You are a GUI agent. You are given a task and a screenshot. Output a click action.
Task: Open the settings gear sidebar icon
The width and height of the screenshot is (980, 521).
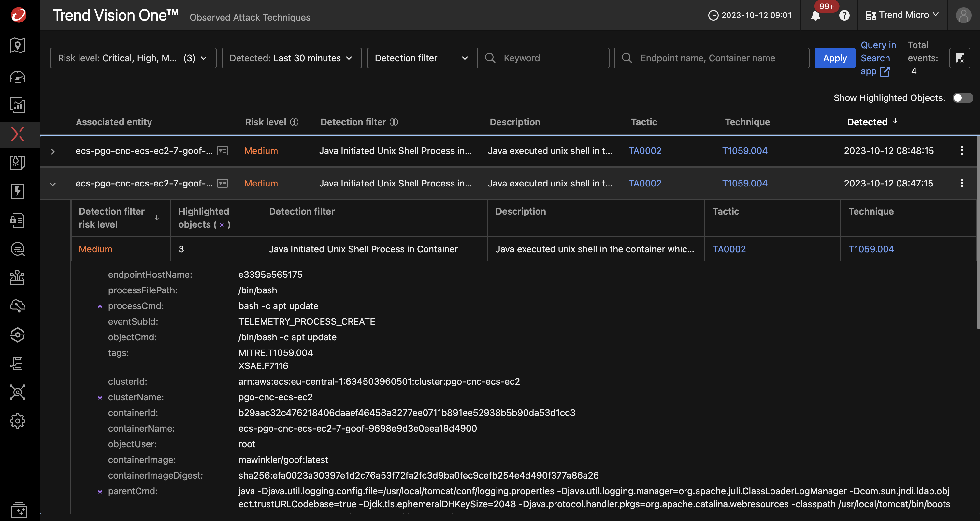click(18, 421)
